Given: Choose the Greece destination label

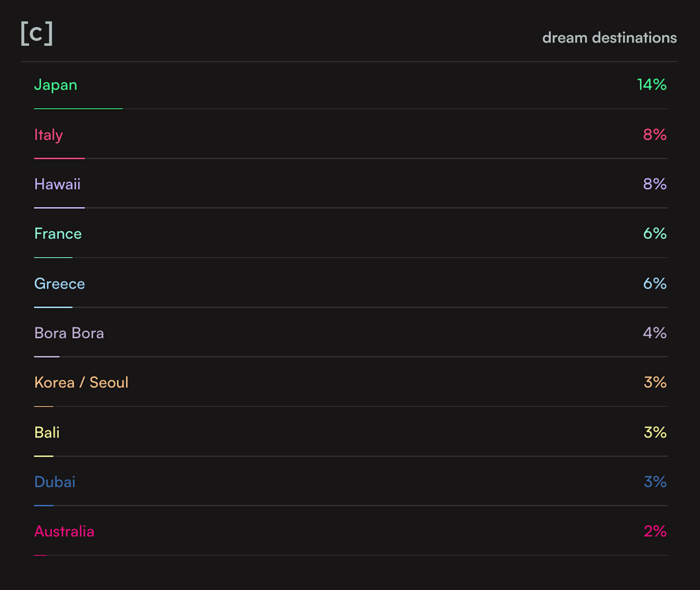Looking at the screenshot, I should (x=59, y=284).
